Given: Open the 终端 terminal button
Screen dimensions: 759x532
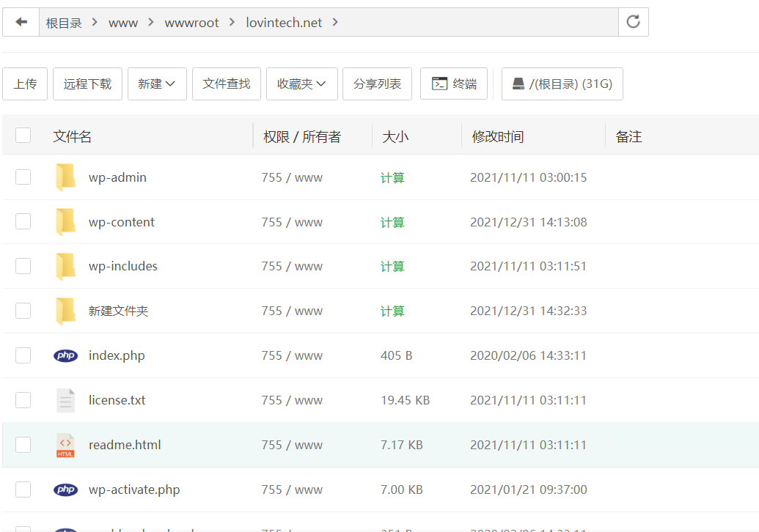Looking at the screenshot, I should pos(453,84).
